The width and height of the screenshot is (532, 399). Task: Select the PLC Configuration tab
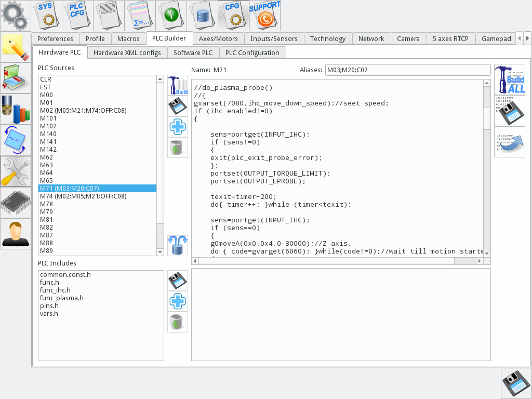(252, 52)
